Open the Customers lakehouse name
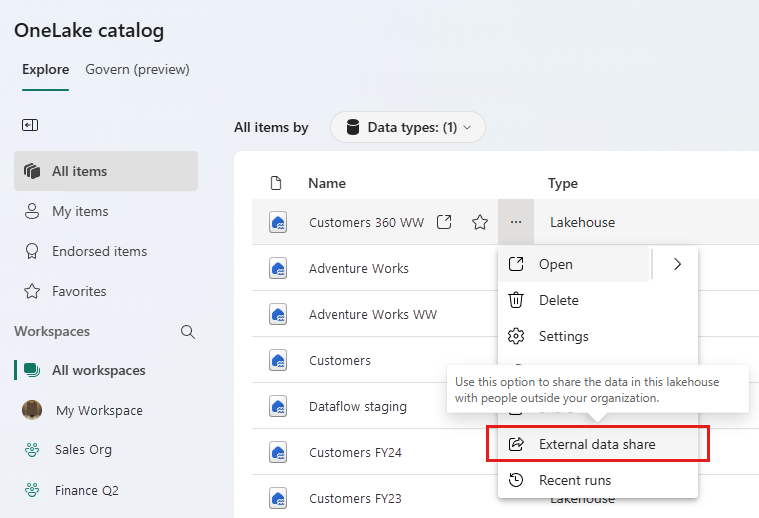The height and width of the screenshot is (518, 759). click(340, 360)
